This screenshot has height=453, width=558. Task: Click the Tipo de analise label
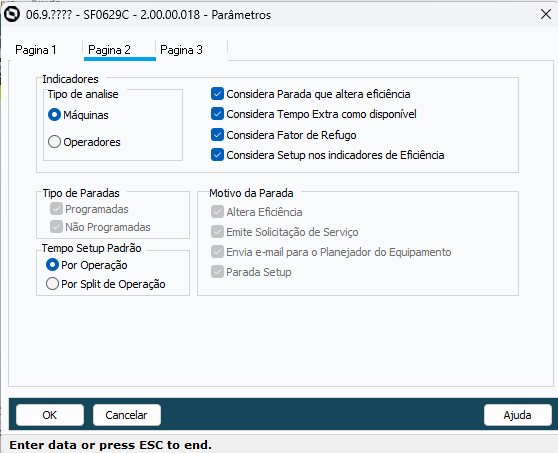[x=83, y=94]
